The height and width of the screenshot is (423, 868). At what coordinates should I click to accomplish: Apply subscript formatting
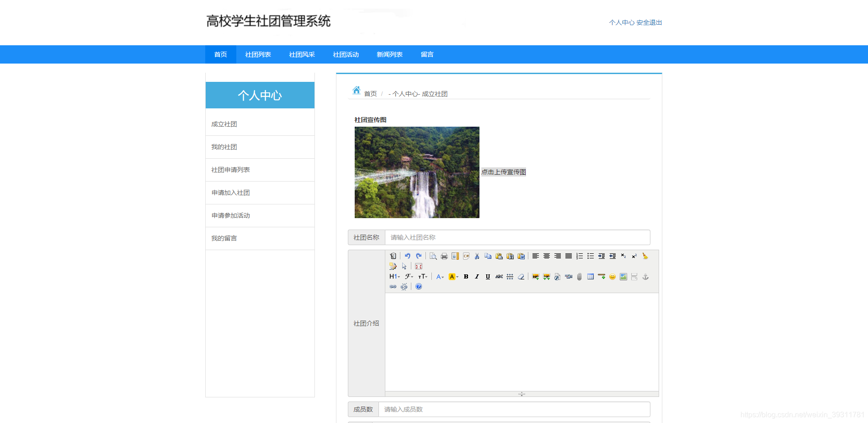(623, 256)
